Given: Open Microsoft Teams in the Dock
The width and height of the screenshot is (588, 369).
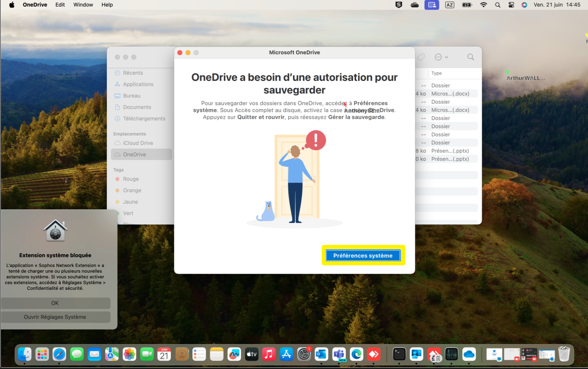Looking at the screenshot, I should 339,354.
